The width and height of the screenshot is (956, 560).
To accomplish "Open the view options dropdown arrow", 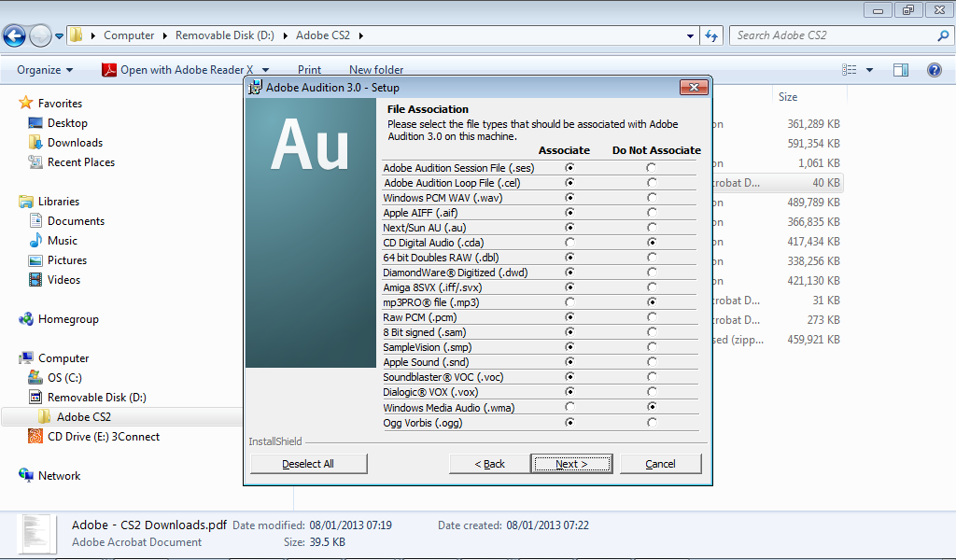I will tap(869, 70).
